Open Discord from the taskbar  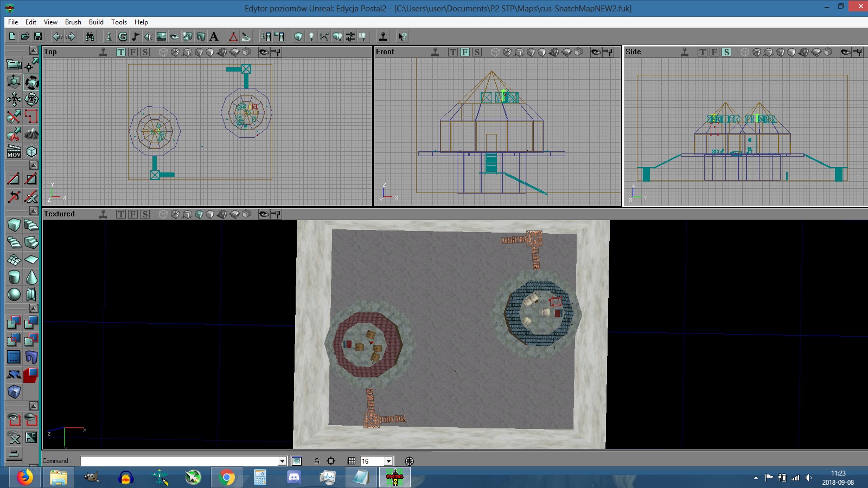(x=293, y=478)
